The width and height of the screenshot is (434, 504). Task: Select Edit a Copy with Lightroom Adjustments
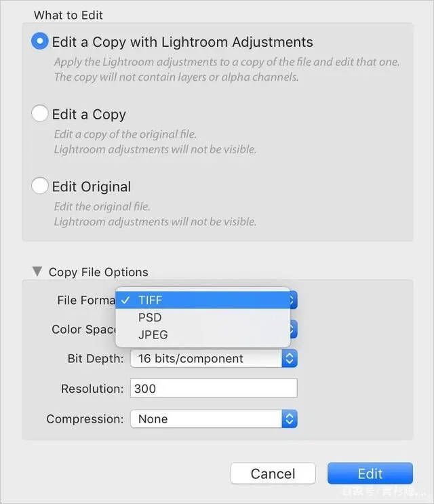click(40, 42)
